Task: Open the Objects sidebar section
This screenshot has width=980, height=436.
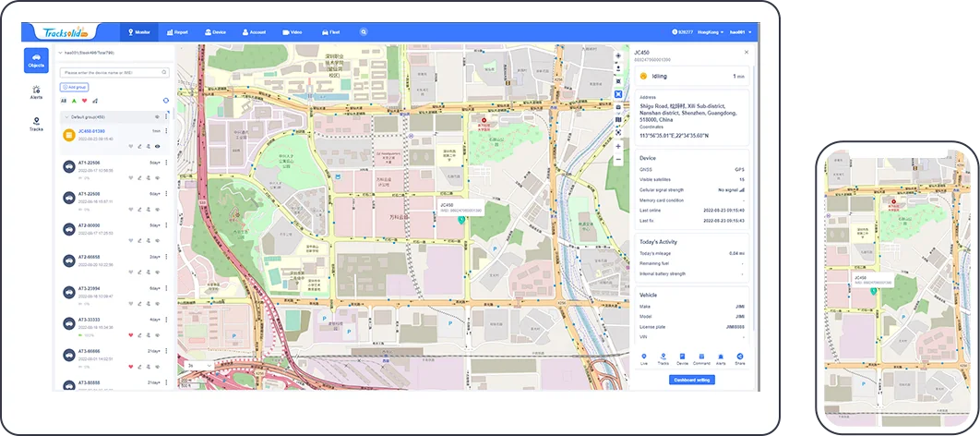Action: pos(36,61)
